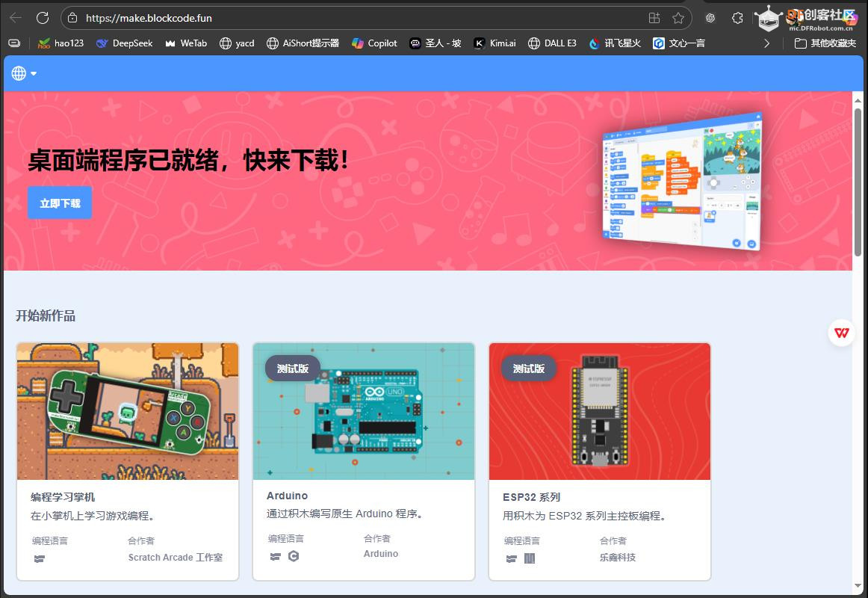The image size is (868, 598).
Task: Open the ChatGPT swirl extension icon
Action: point(710,18)
